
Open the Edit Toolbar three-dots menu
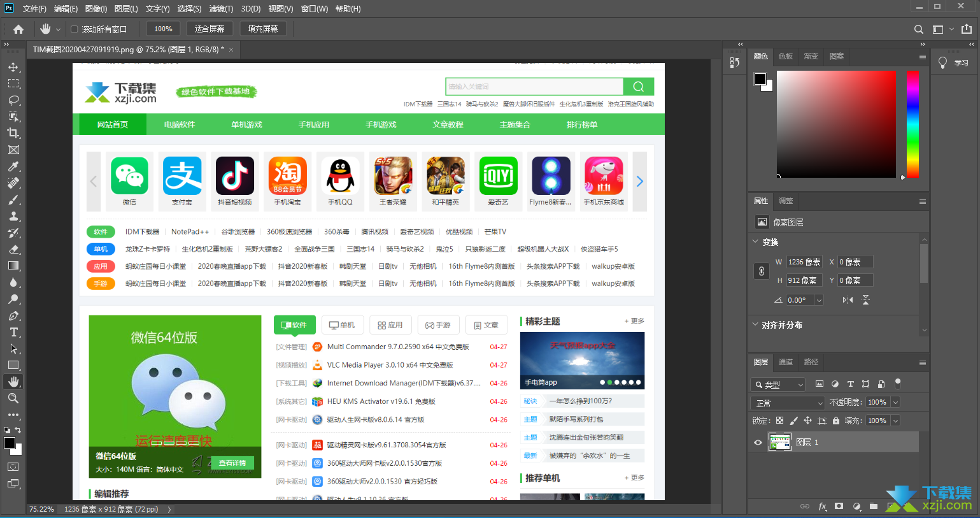13,415
